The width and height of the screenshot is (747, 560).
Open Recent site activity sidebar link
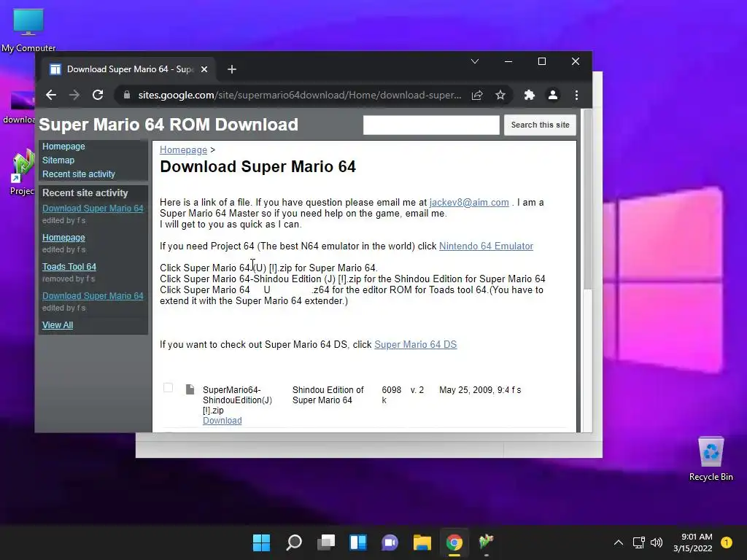point(79,174)
